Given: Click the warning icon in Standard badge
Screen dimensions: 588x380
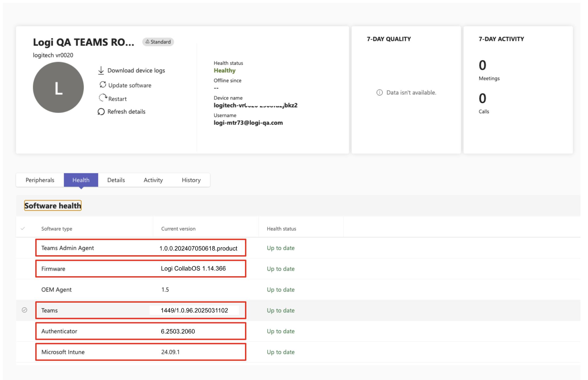Looking at the screenshot, I should [147, 42].
